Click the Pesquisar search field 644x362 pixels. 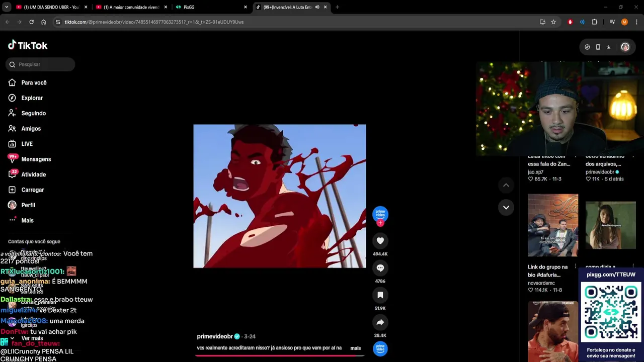pos(41,64)
